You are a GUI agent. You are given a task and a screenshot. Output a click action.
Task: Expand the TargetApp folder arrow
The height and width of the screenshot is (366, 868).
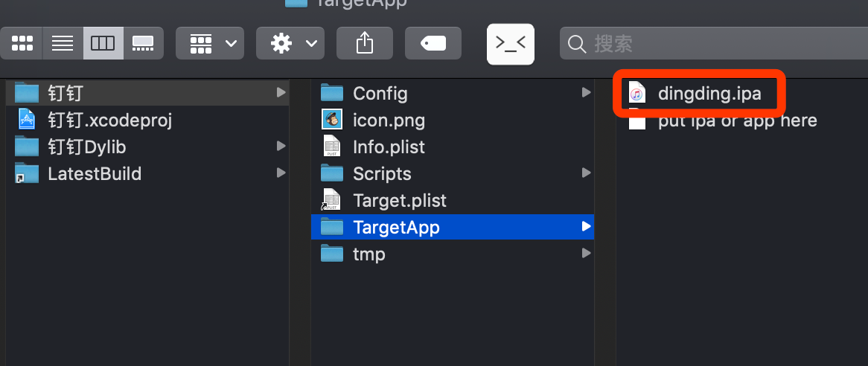point(586,227)
